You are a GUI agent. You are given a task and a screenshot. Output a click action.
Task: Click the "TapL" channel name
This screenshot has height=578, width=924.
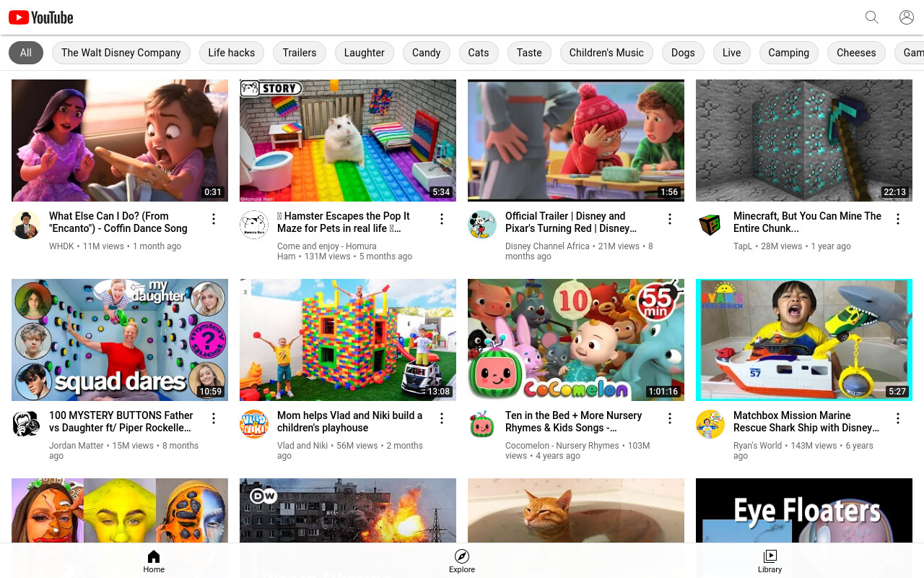pos(743,246)
